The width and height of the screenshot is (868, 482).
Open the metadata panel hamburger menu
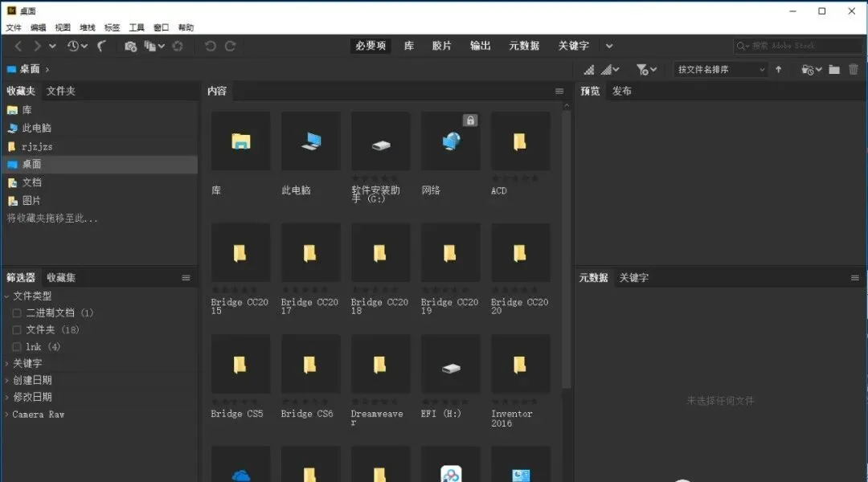pos(854,278)
